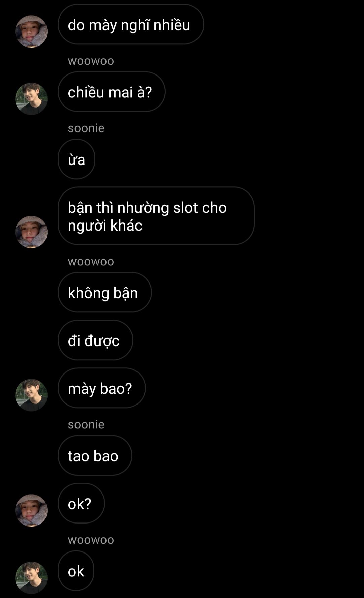Viewport: 364px width, 598px height.
Task: Tap avatar beside "ok?" message
Action: [x=31, y=510]
